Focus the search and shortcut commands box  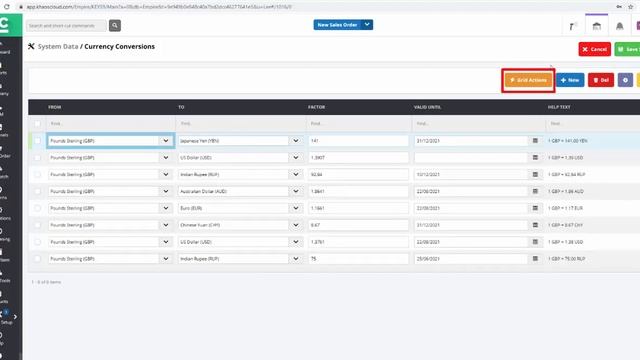coord(67,25)
